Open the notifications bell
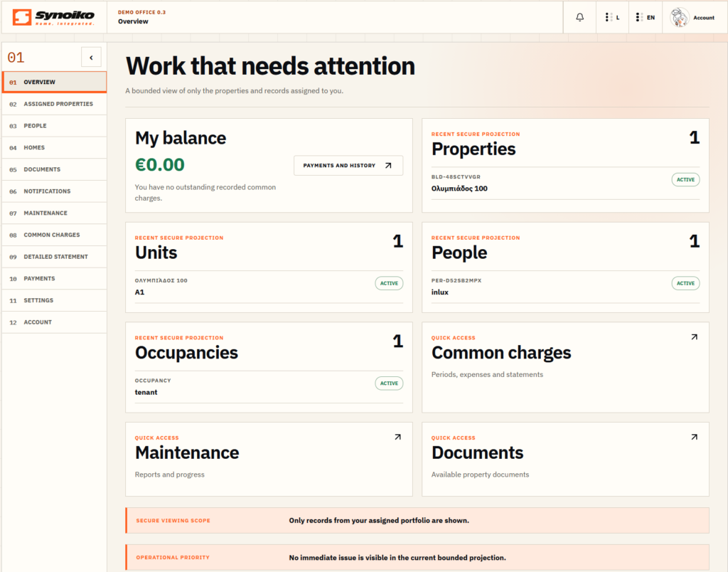This screenshot has width=728, height=572. (x=580, y=17)
